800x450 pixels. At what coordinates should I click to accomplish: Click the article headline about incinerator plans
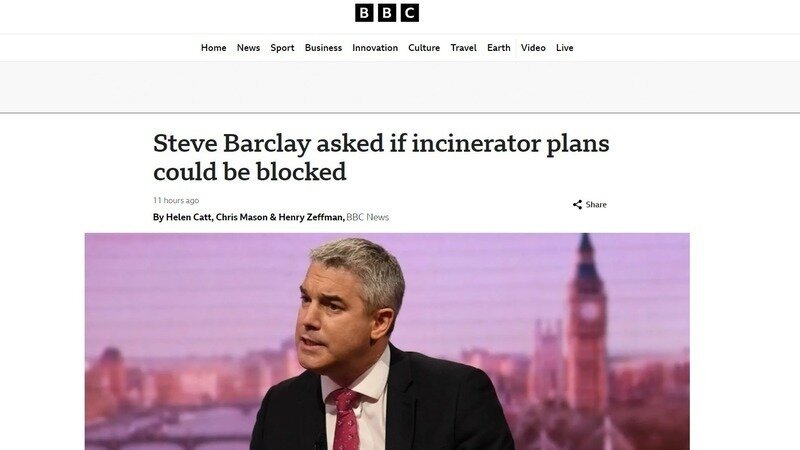381,157
